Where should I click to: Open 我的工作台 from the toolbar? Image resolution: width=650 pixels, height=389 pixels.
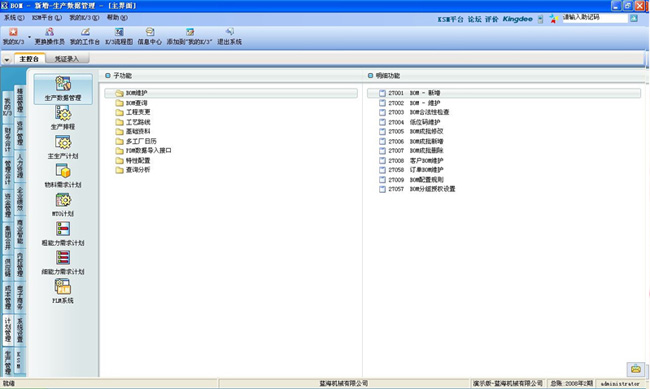tap(85, 36)
